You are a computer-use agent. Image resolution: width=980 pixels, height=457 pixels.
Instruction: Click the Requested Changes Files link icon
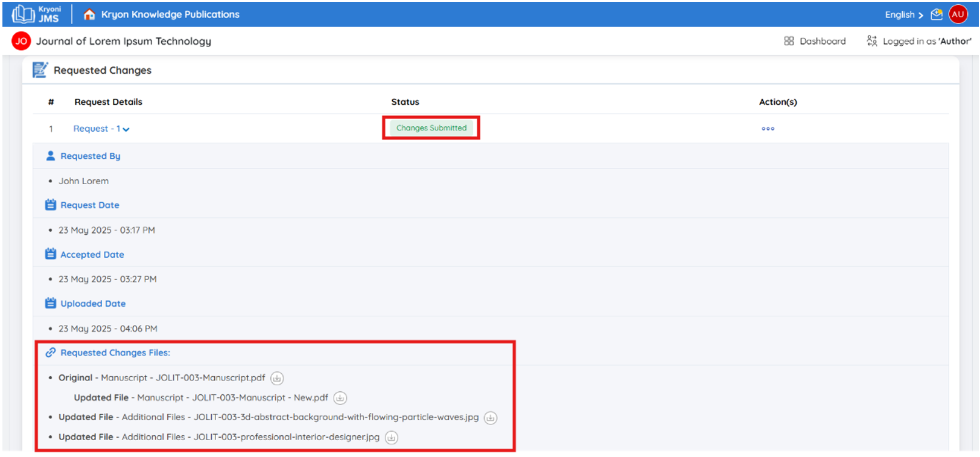tap(51, 353)
